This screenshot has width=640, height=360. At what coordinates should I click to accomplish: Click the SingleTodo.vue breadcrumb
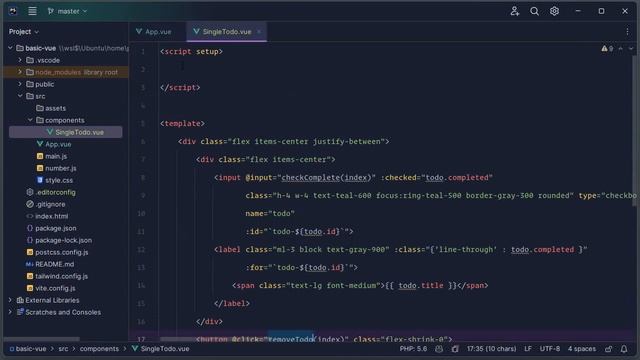(160, 349)
